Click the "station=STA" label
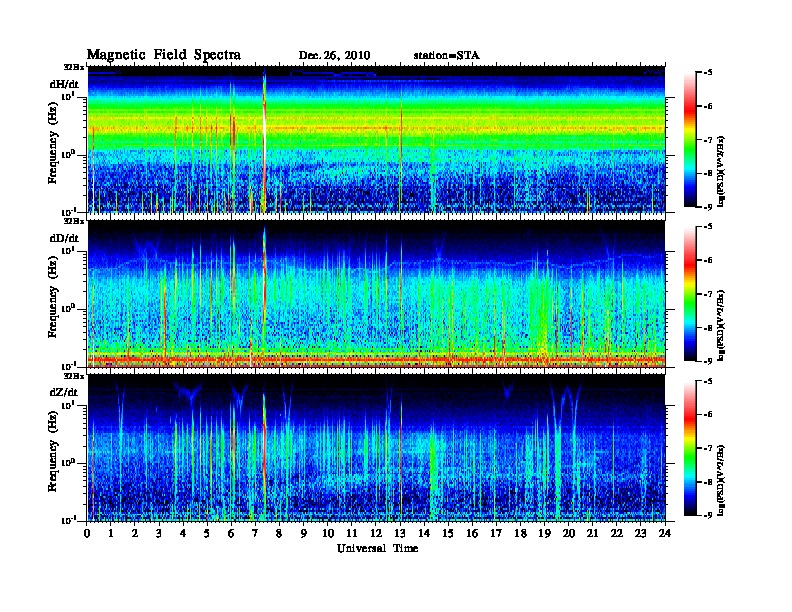This screenshot has height=612, width=792. tap(446, 56)
